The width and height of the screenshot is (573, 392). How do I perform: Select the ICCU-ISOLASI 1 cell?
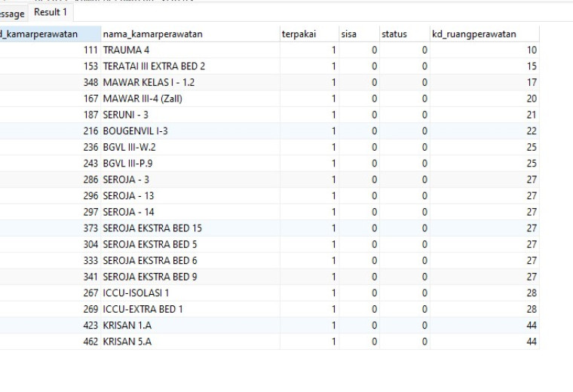coord(190,293)
